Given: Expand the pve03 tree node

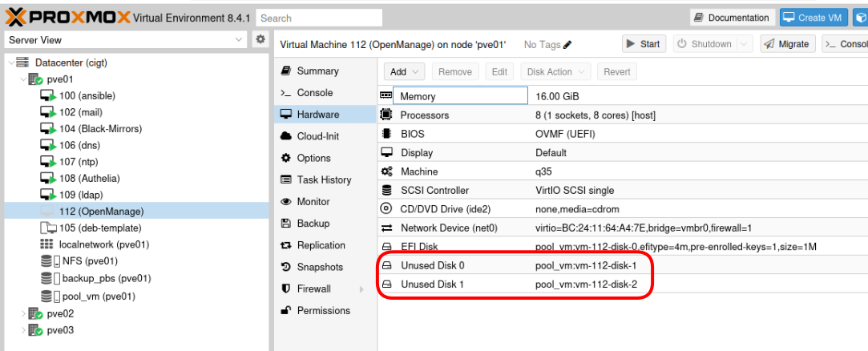Looking at the screenshot, I should pos(23,330).
